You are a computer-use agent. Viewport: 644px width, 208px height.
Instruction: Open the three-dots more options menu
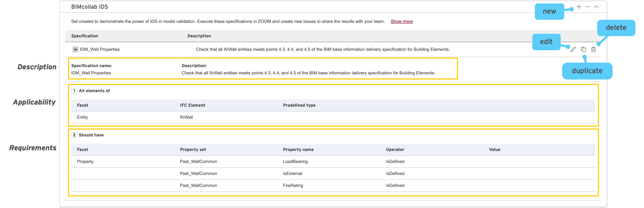[x=588, y=7]
